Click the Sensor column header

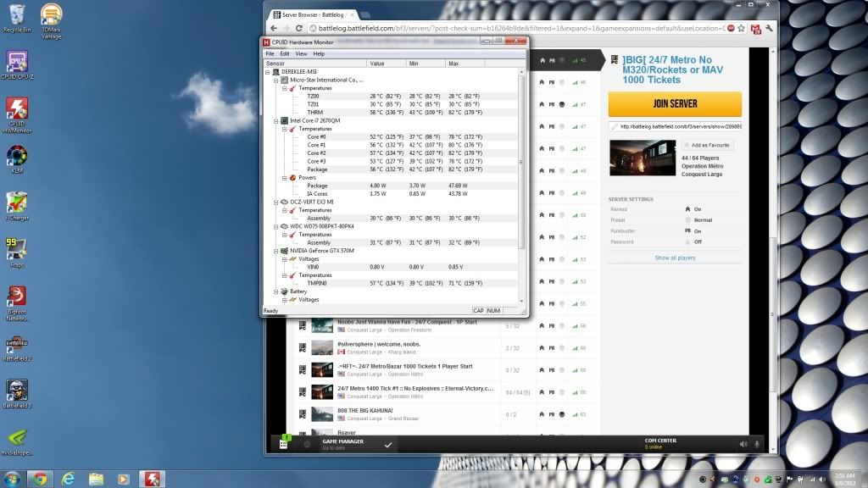[x=314, y=64]
